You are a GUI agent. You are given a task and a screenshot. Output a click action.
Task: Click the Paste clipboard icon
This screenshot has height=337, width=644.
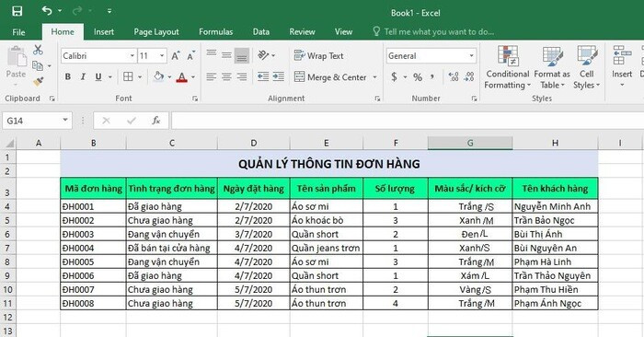(17, 57)
